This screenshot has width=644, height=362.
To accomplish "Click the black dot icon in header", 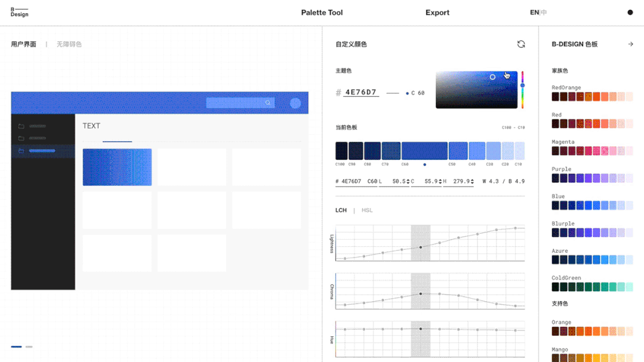I will pos(630,13).
